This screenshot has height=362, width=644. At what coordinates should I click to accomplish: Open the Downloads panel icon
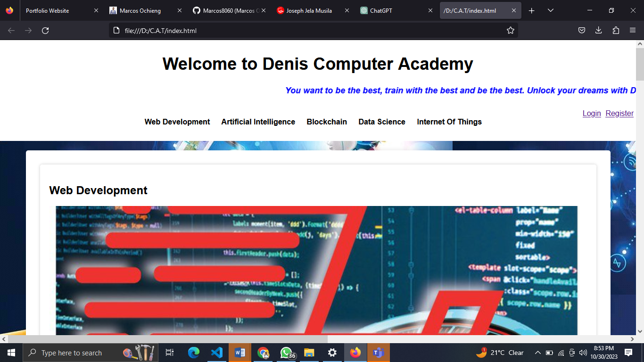pos(599,31)
